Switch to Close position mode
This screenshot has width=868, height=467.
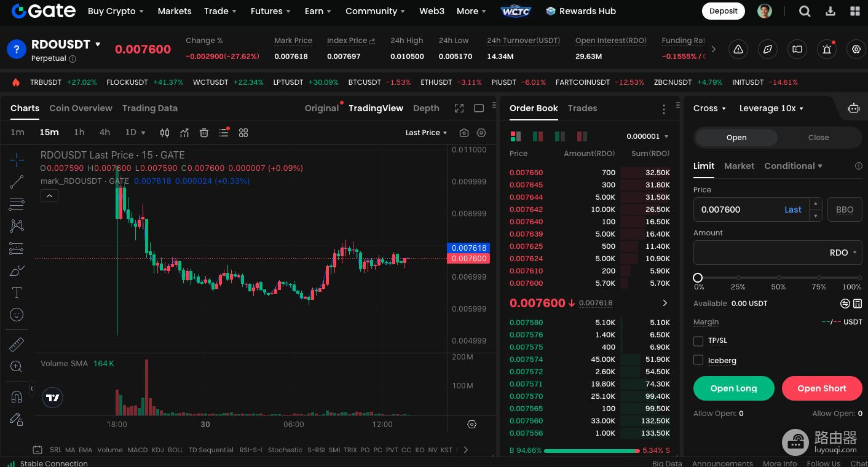click(818, 138)
